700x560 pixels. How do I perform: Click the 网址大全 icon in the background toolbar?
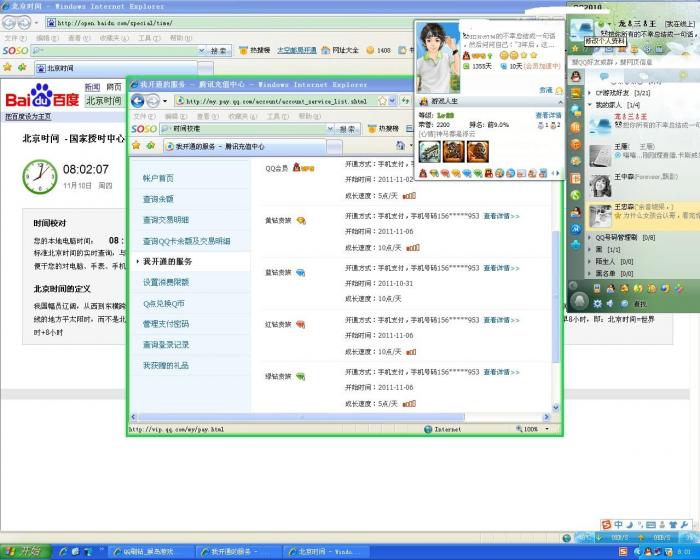[x=326, y=50]
